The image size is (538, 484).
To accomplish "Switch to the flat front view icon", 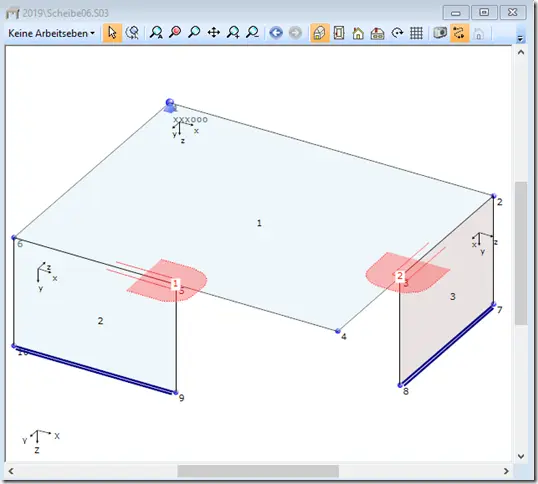I will (339, 33).
